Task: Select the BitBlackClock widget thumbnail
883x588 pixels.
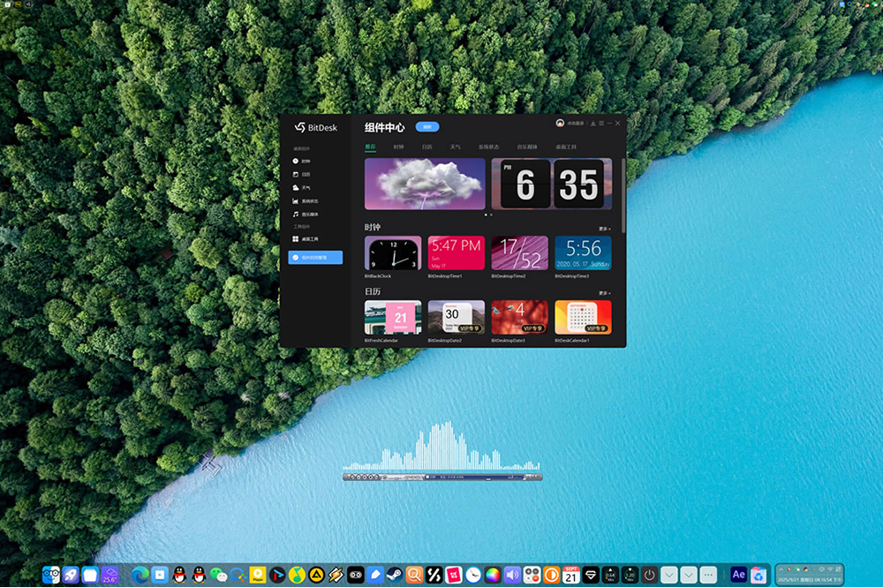Action: pyautogui.click(x=393, y=253)
